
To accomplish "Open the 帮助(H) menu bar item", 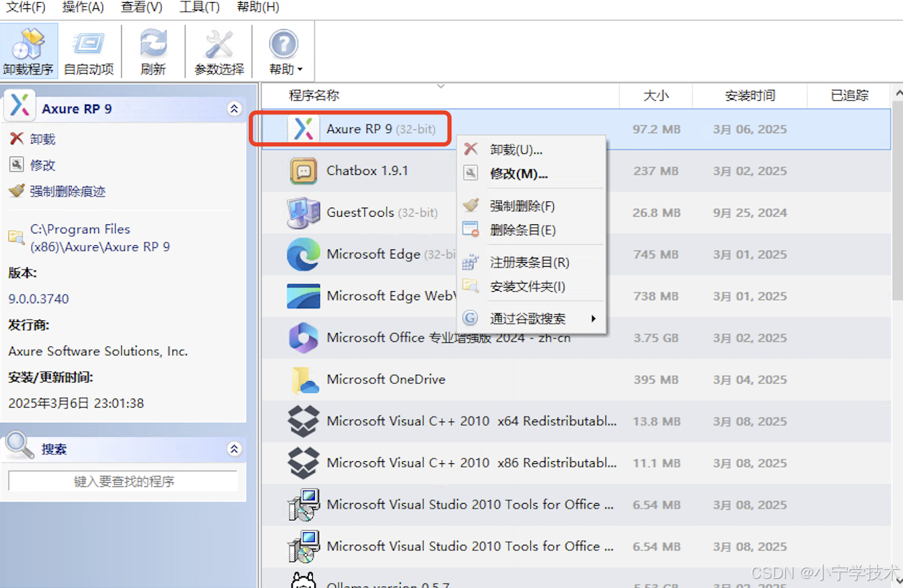I will 258,7.
